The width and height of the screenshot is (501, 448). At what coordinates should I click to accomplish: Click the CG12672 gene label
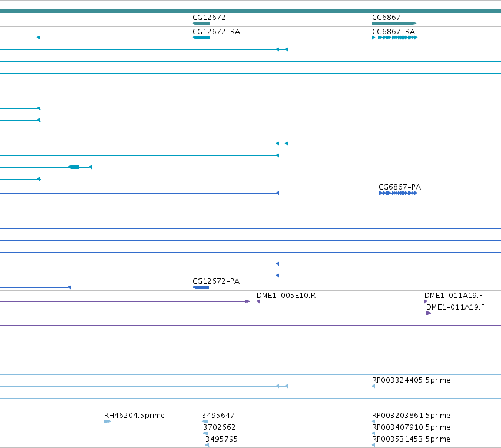tap(208, 17)
